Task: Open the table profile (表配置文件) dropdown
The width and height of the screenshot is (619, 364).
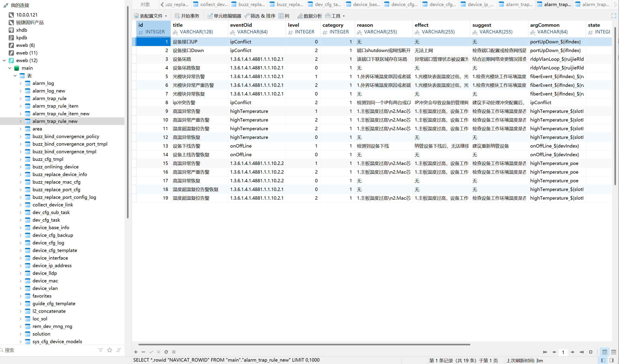Action: pos(151,16)
